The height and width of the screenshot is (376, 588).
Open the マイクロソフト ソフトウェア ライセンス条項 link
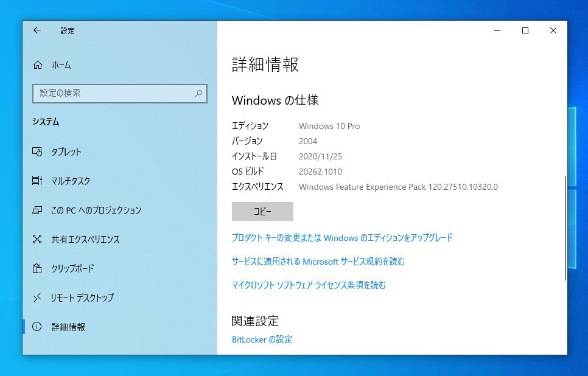309,285
